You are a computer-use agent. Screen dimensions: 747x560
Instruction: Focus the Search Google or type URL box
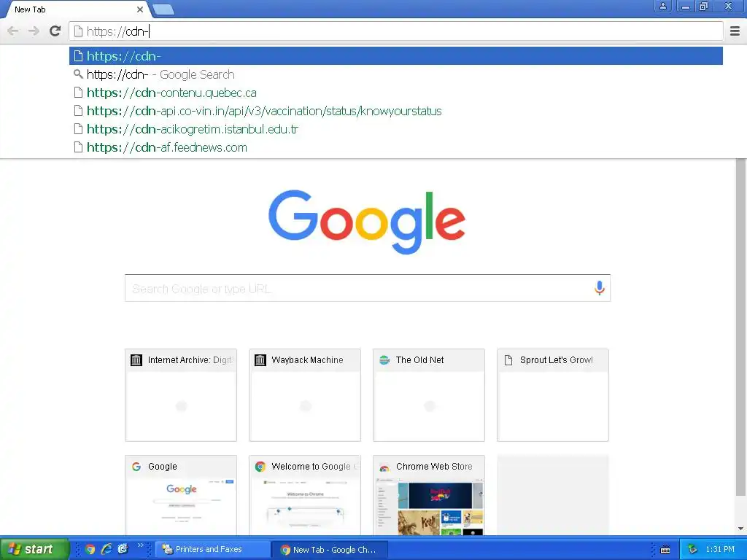[368, 288]
